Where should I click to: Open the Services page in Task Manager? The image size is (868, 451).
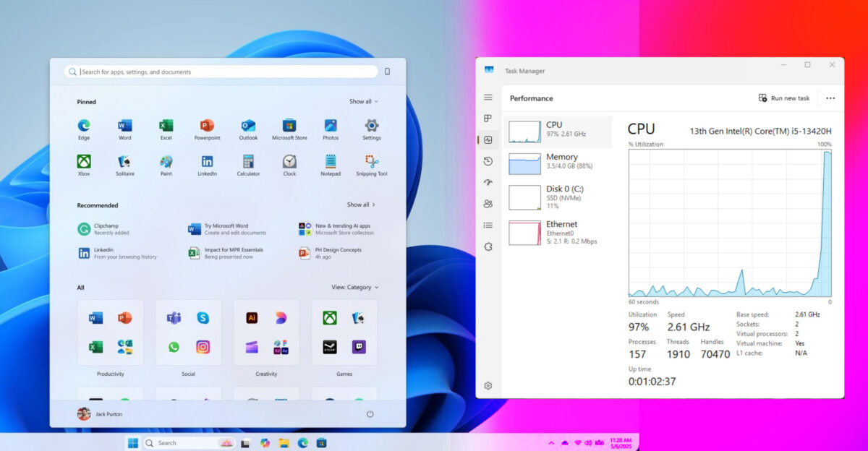(488, 246)
